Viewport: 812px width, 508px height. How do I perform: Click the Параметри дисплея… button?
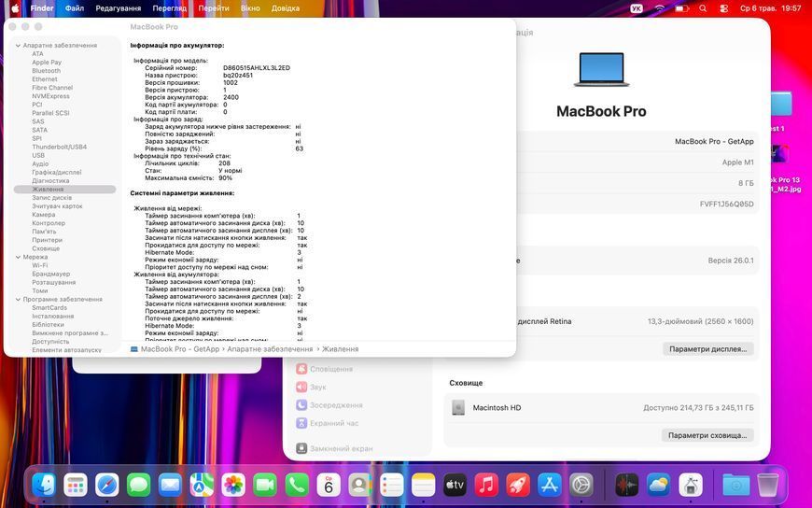tap(707, 349)
